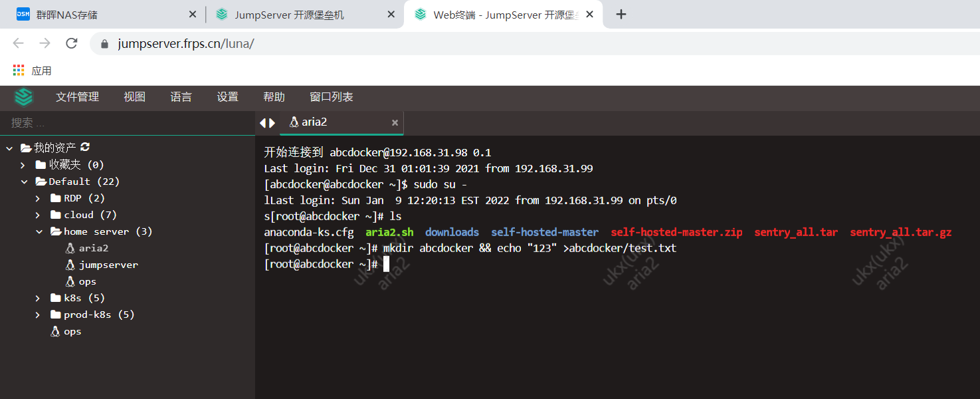980x399 pixels.
Task: Expand the RDP (2) node
Action: [39, 198]
